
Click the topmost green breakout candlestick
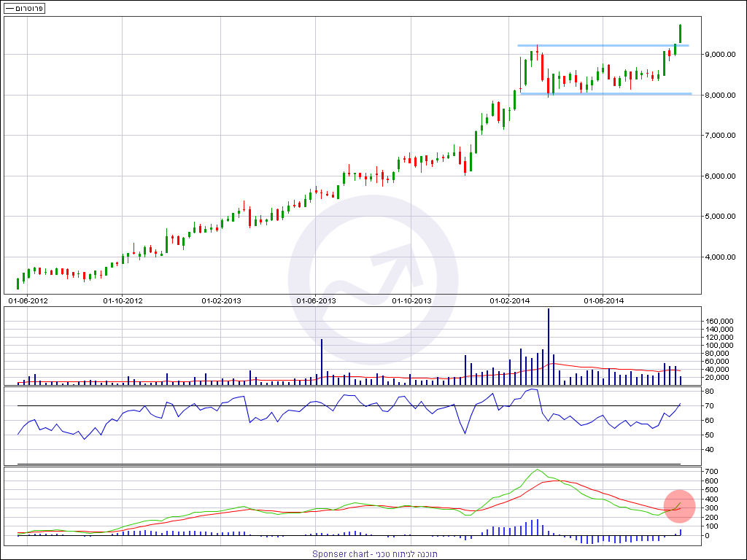[680, 34]
